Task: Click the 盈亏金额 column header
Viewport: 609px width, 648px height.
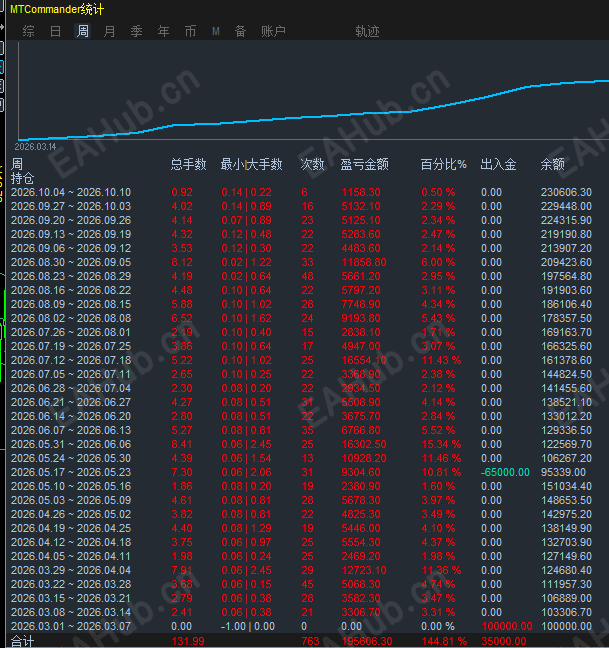Action: point(364,164)
